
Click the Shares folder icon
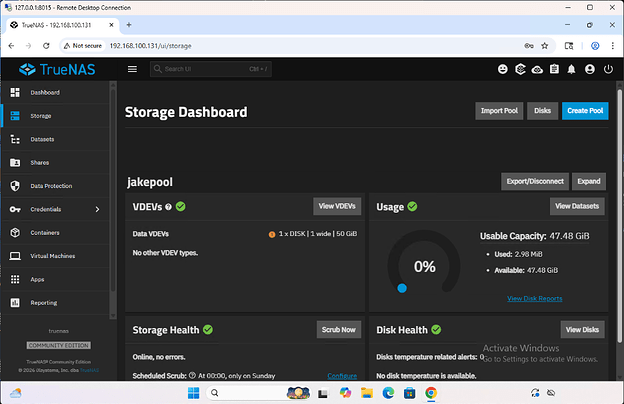15,162
